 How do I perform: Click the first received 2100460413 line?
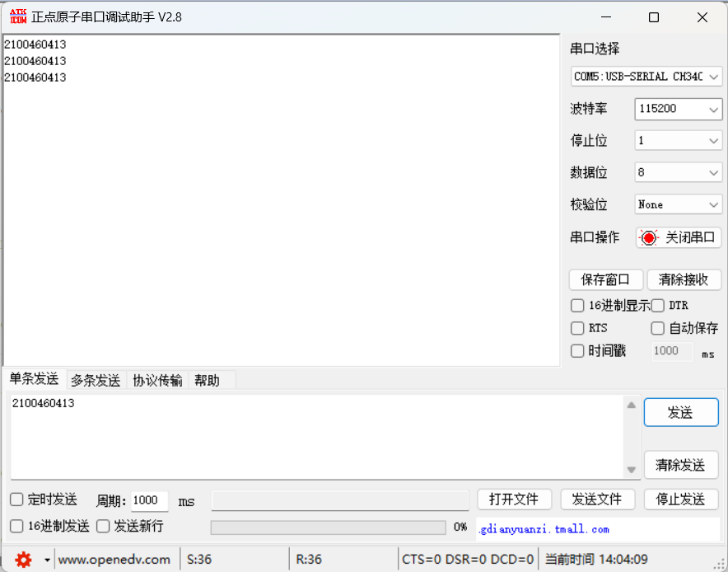35,45
